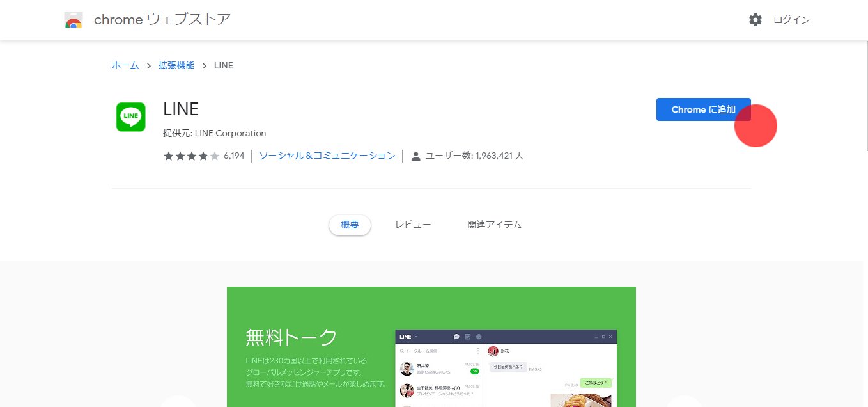
Task: Click the star rating group under LINE
Action: (x=191, y=155)
